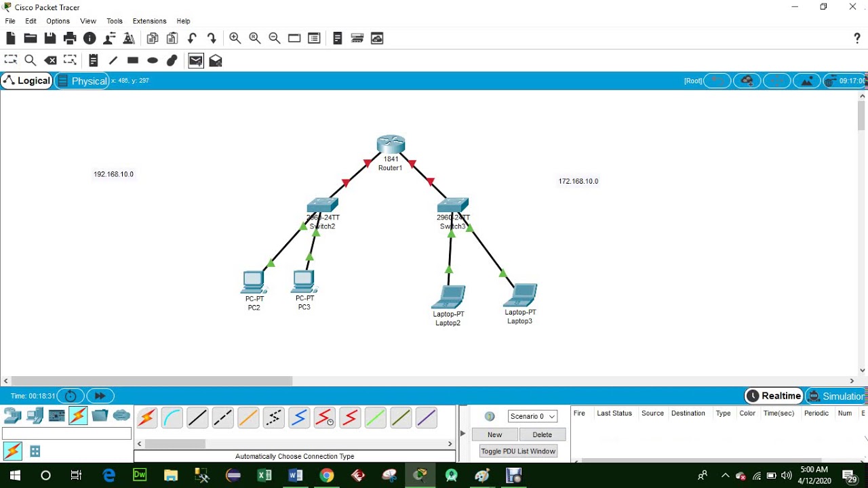Open the Tools menu
Image resolution: width=868 pixels, height=488 pixels.
(x=115, y=21)
